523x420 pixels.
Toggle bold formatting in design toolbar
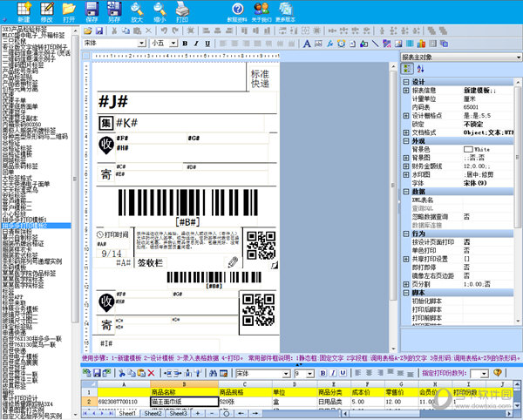coord(184,44)
